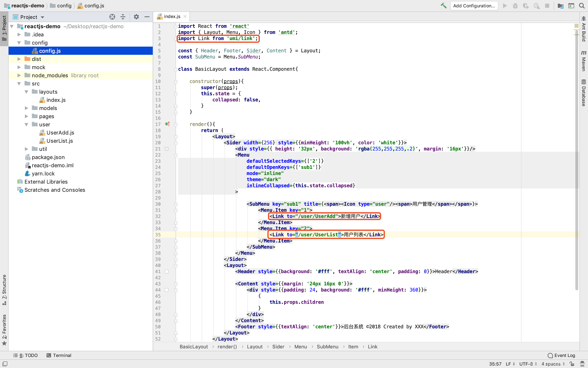This screenshot has width=588, height=368.
Task: Click BasicLayout in editor breadcrumbs
Action: [194, 347]
